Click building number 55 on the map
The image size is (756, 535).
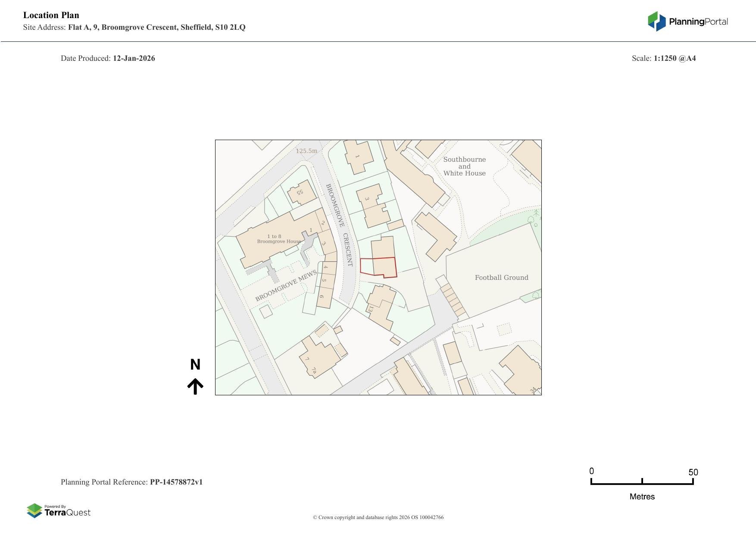pyautogui.click(x=300, y=192)
